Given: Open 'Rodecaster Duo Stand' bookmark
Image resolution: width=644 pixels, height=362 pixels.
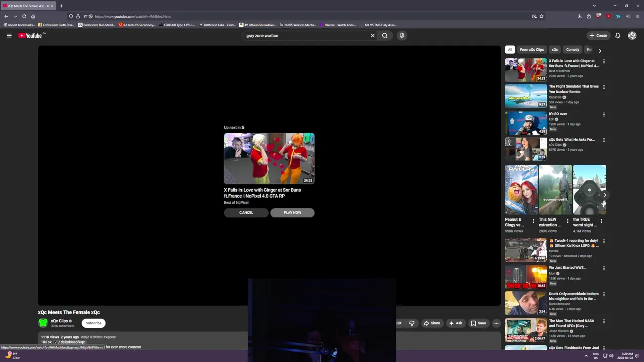Looking at the screenshot, I should (x=97, y=25).
